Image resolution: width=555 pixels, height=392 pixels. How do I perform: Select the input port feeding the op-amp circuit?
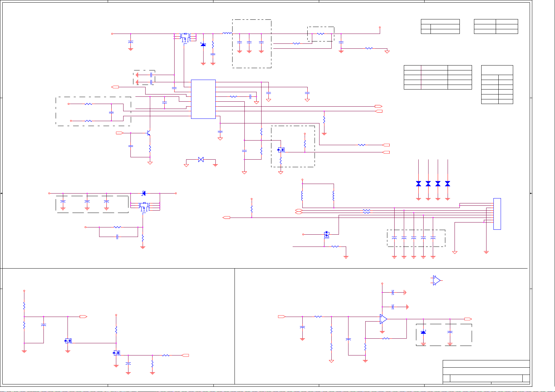pos(282,317)
